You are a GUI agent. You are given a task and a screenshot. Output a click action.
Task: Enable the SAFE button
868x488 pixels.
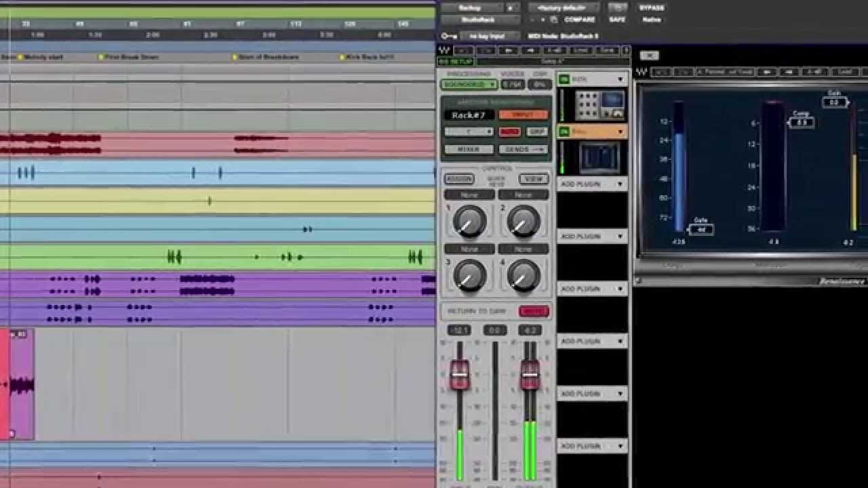click(617, 19)
